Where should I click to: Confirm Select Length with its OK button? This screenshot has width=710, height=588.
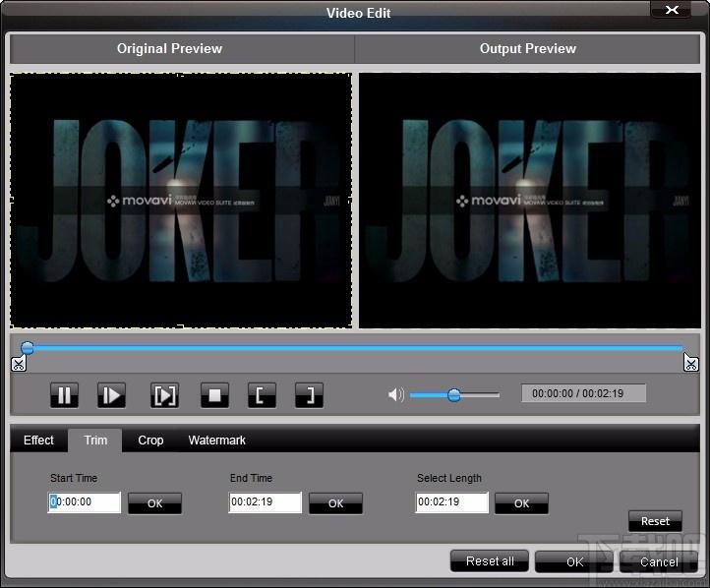521,503
